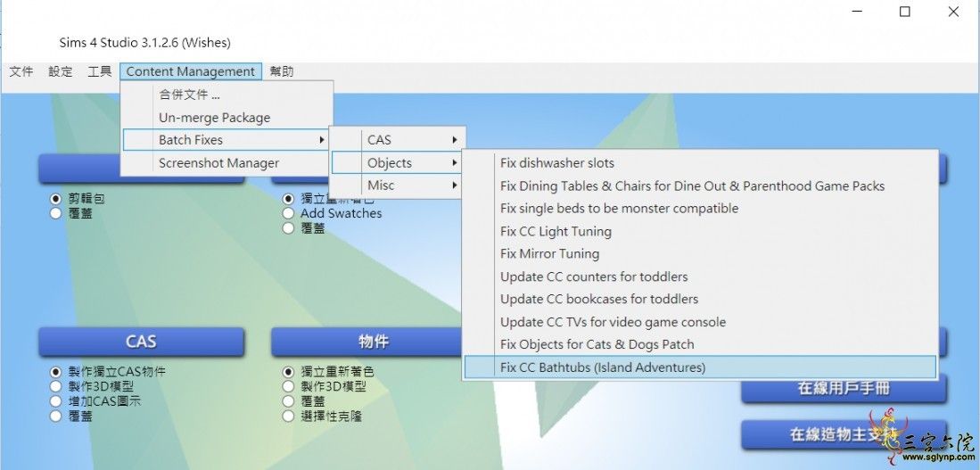Open the 文件 menu
The width and height of the screenshot is (980, 470).
coord(21,72)
